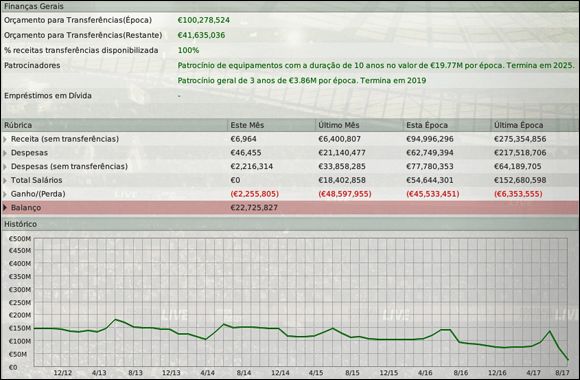Select the Histórico section header
Screen dimensions: 580x380
pos(290,224)
